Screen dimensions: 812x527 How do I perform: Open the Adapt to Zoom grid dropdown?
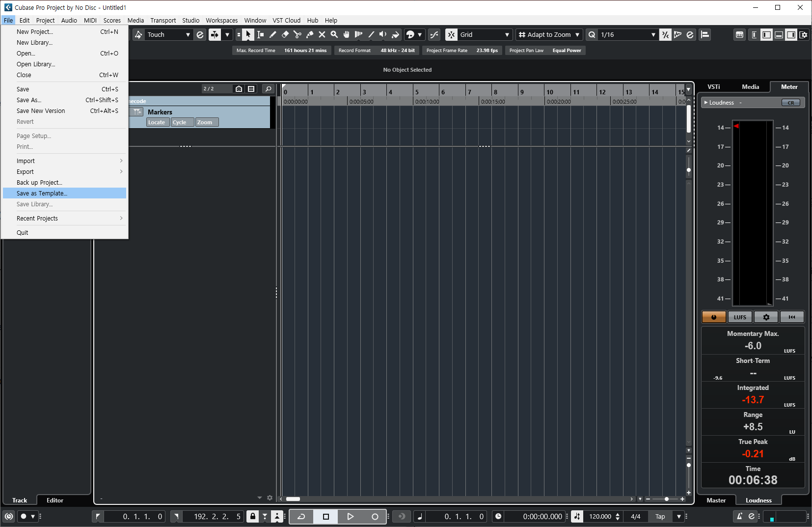pyautogui.click(x=549, y=34)
